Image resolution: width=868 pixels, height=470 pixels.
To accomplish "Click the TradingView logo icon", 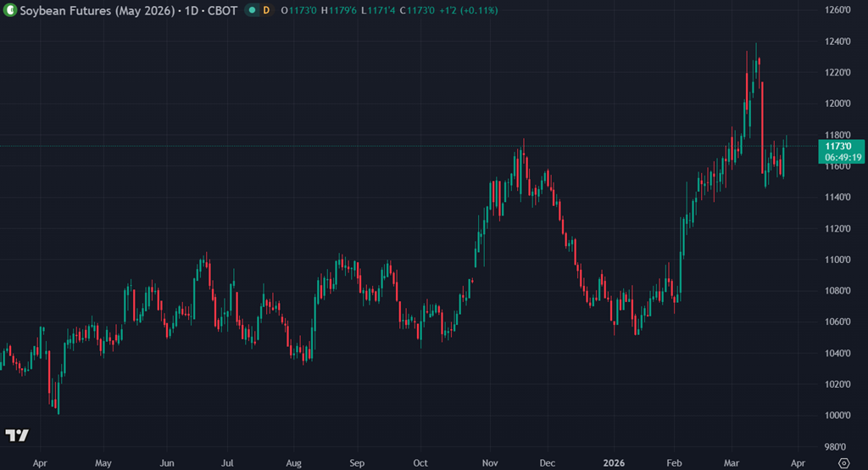I will (x=17, y=435).
